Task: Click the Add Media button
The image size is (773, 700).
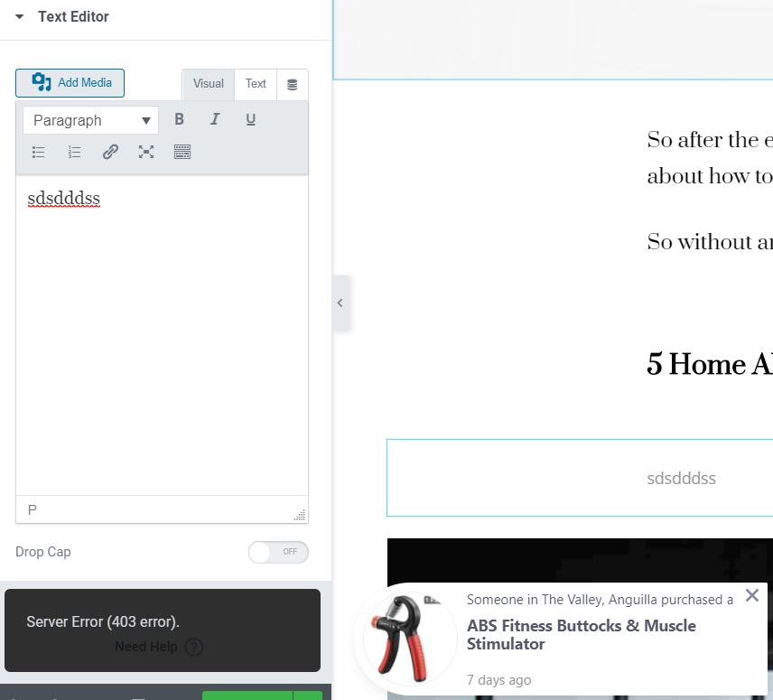Action: 70,83
